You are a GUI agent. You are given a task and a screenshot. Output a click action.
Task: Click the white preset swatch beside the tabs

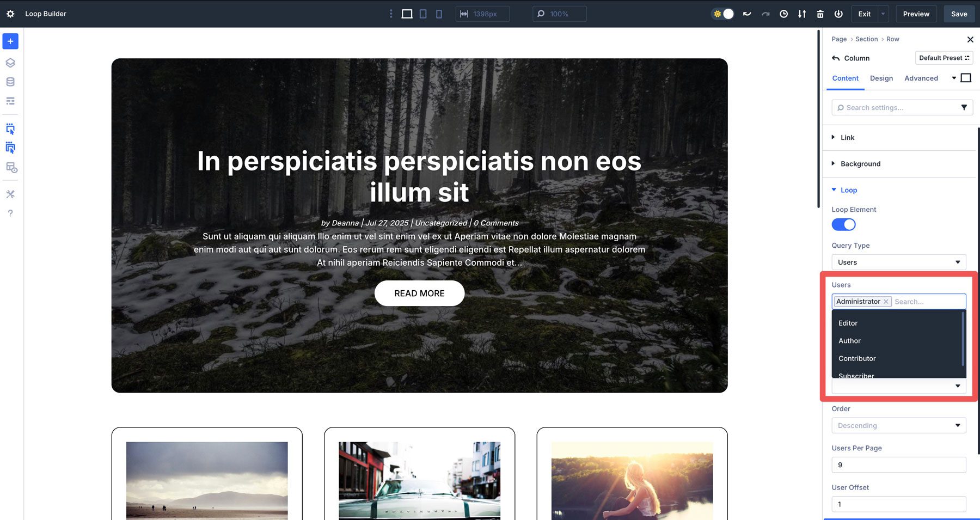(966, 78)
